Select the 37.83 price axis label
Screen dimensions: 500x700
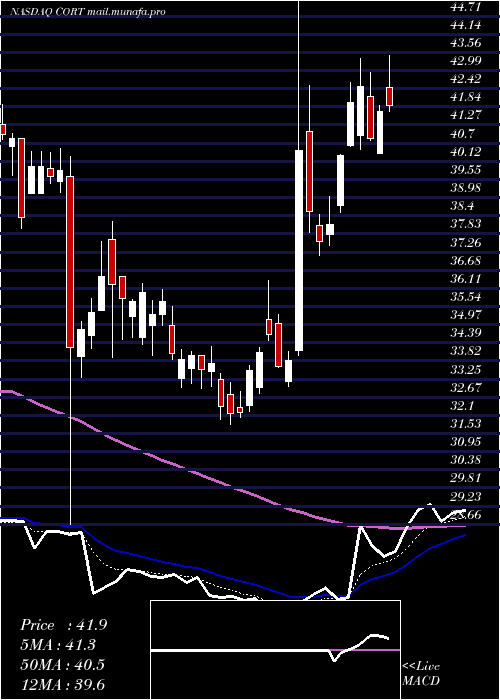pyautogui.click(x=466, y=225)
